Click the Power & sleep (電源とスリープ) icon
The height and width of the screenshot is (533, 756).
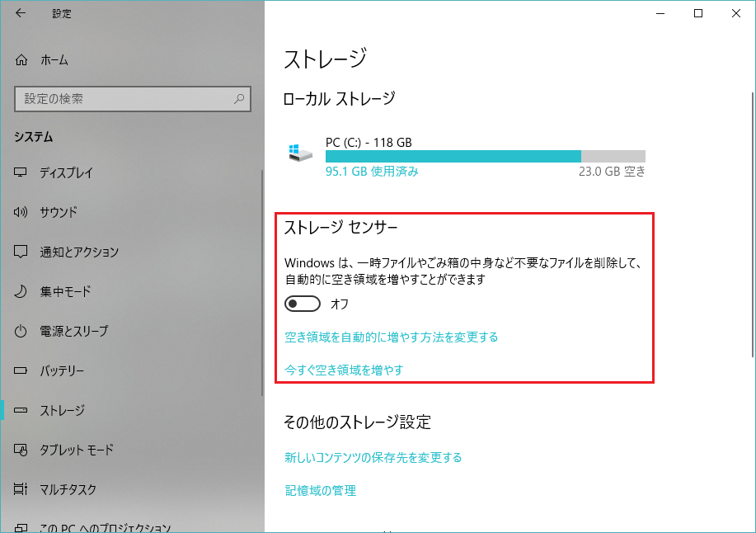click(21, 331)
